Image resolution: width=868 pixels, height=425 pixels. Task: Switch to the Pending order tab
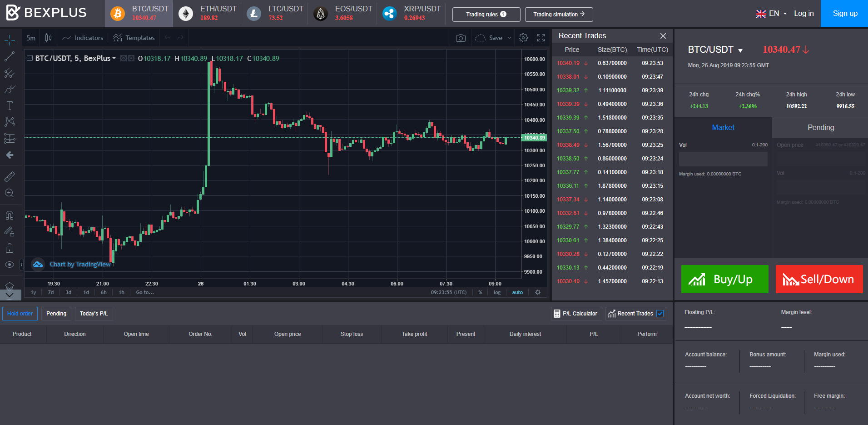coord(820,128)
